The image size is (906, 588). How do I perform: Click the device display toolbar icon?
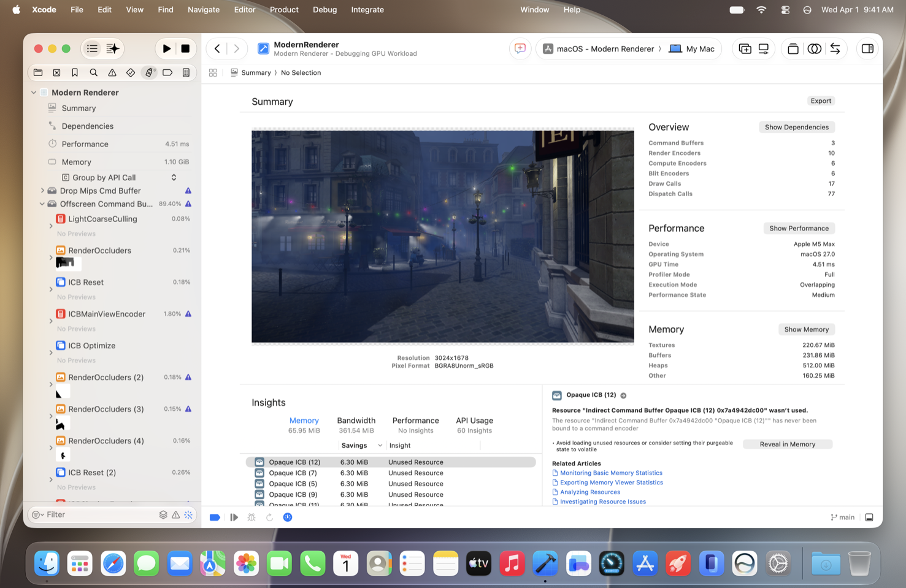point(764,48)
